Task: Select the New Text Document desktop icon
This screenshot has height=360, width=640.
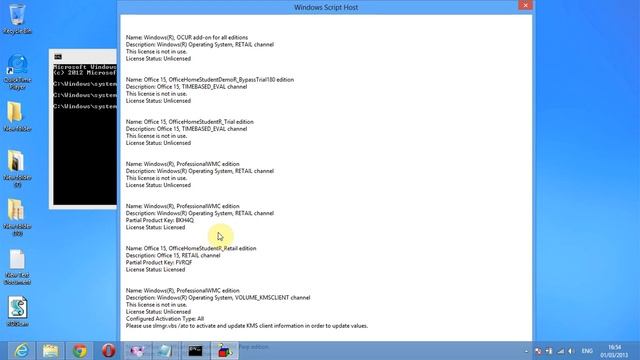Action: (17, 267)
